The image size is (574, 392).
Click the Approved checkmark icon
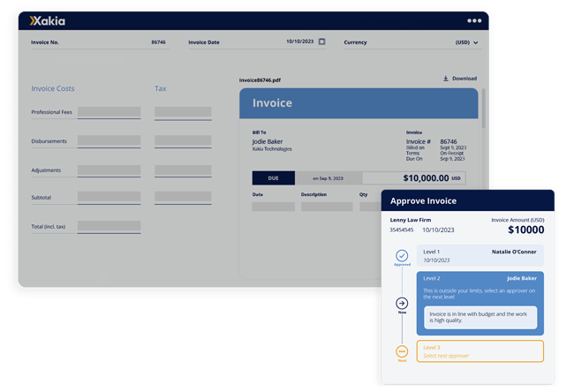click(402, 255)
